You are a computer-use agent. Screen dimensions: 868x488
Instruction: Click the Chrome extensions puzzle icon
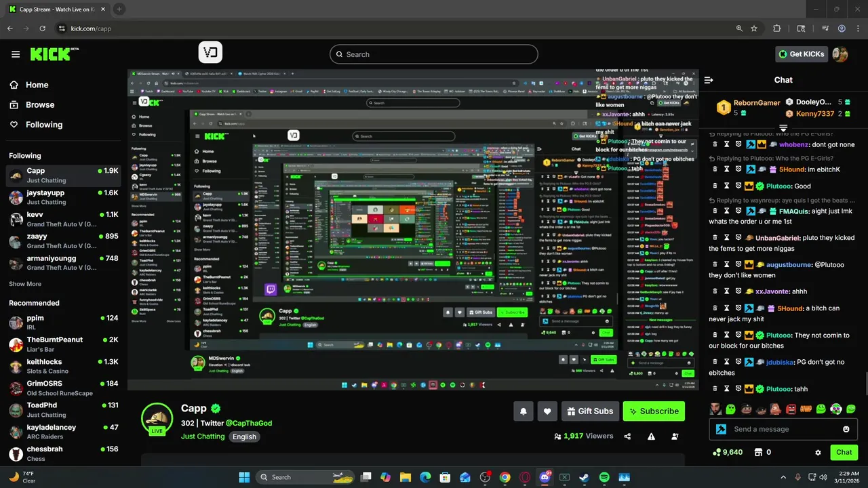[x=777, y=28]
